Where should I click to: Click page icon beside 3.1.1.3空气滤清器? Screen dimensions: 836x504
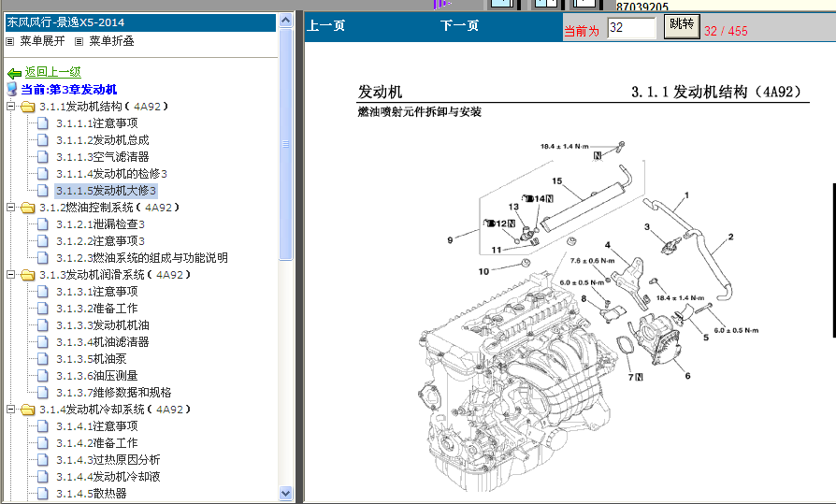[43, 157]
